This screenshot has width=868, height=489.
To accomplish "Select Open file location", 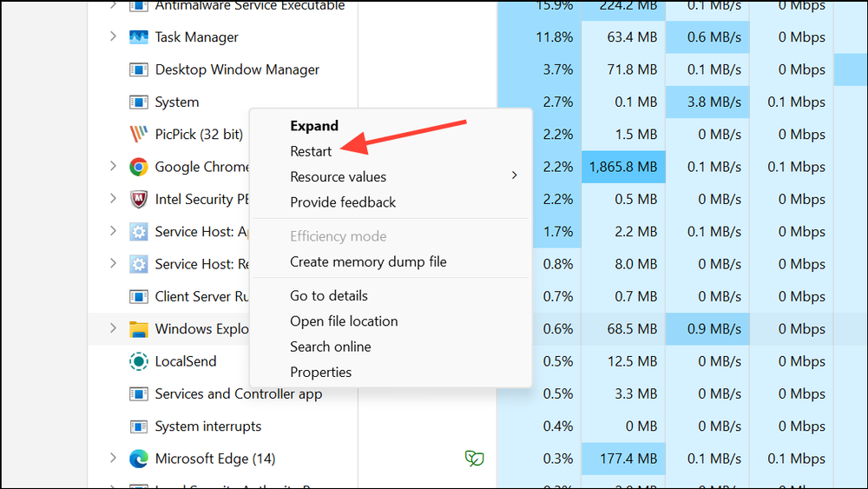I will click(344, 321).
